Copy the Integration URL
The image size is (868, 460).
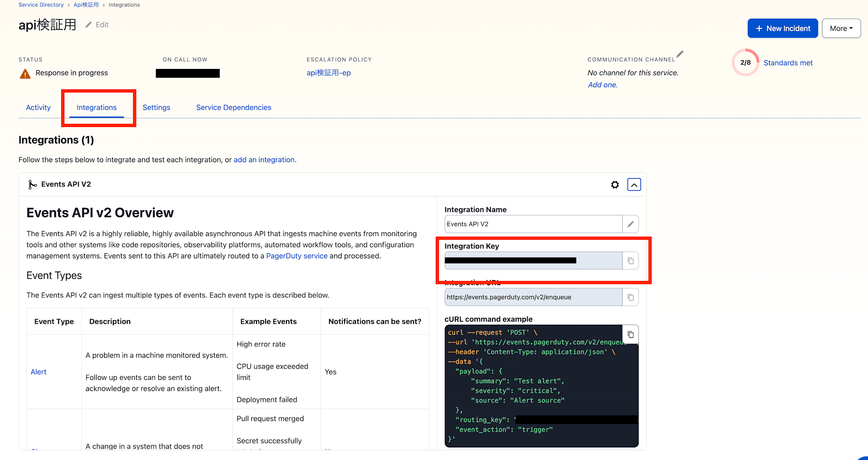631,297
